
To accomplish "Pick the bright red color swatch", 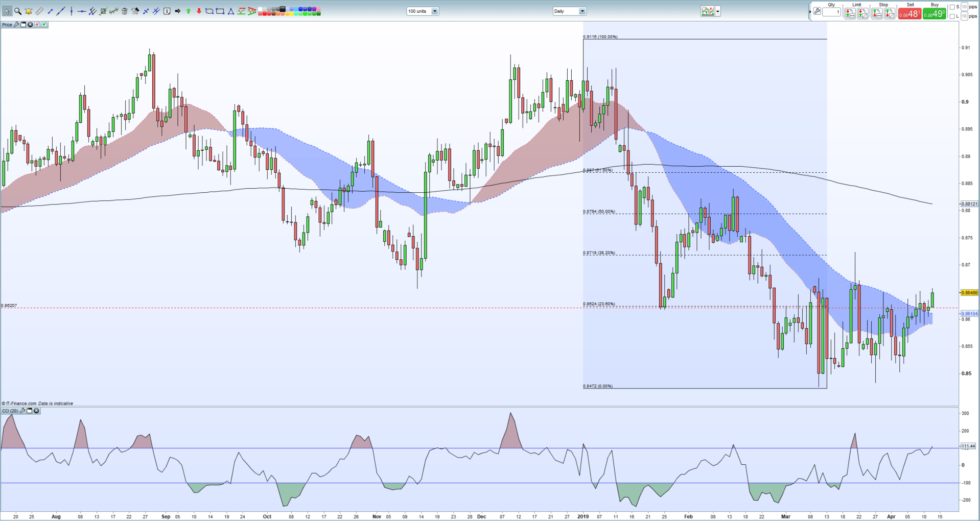I will (x=264, y=13).
